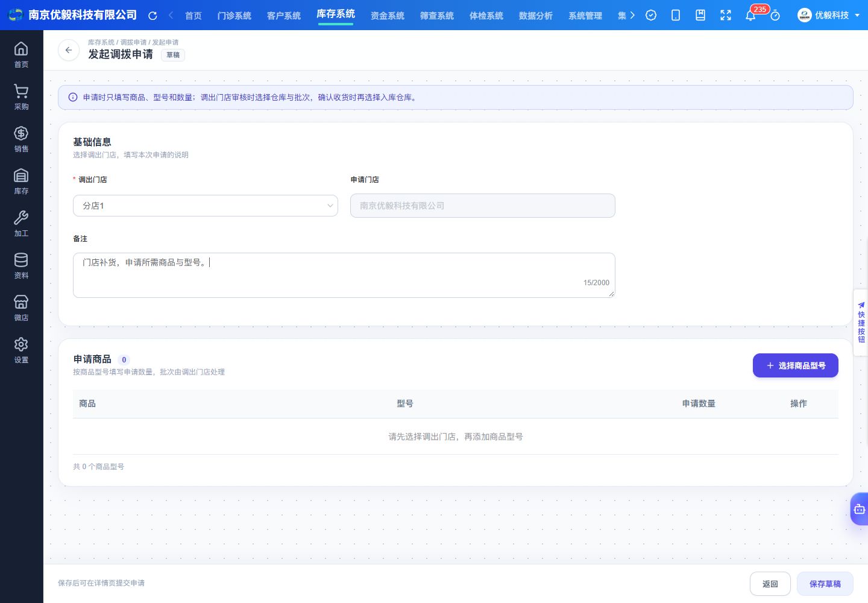The height and width of the screenshot is (603, 868).
Task: Click the 返回 button
Action: (770, 584)
